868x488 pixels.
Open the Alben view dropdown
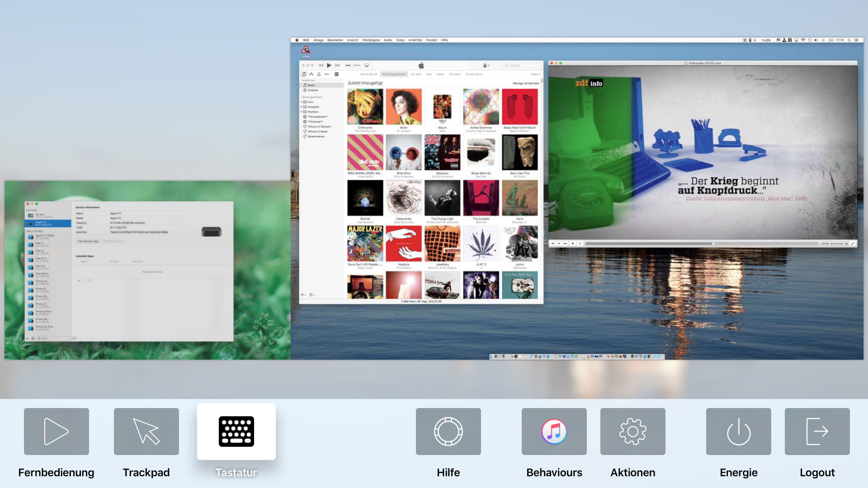click(x=535, y=74)
